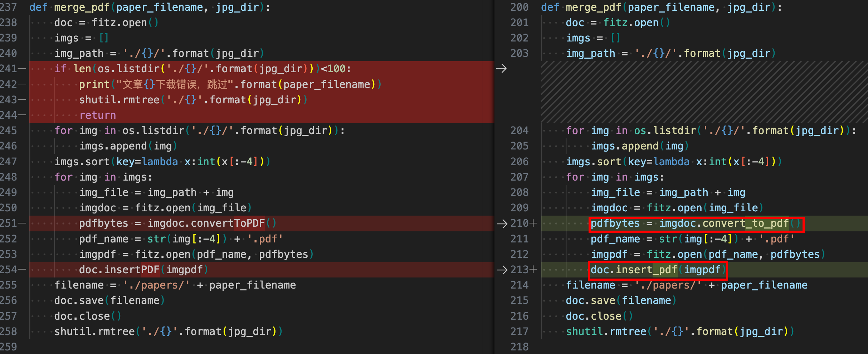Click 'def merge_pdf' on right line 200
868x354 pixels.
point(581,7)
